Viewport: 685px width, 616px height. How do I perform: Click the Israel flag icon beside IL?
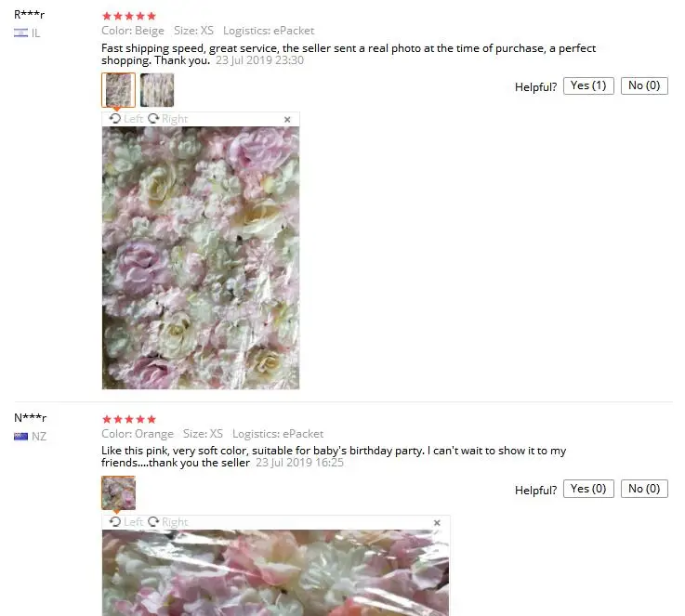coord(20,33)
